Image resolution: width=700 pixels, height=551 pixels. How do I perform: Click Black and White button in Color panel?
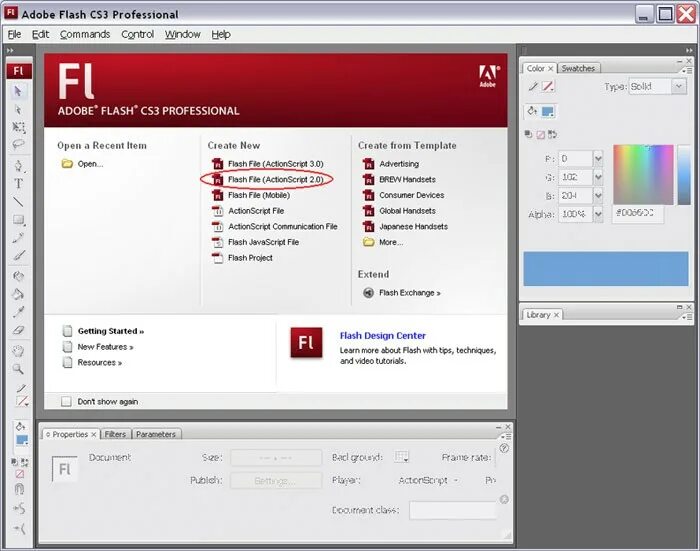click(529, 134)
